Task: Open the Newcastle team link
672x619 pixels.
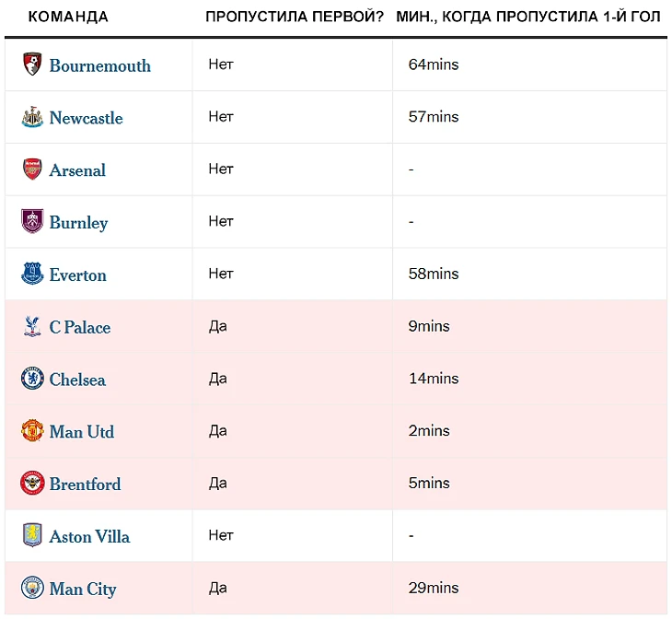Action: click(x=86, y=118)
